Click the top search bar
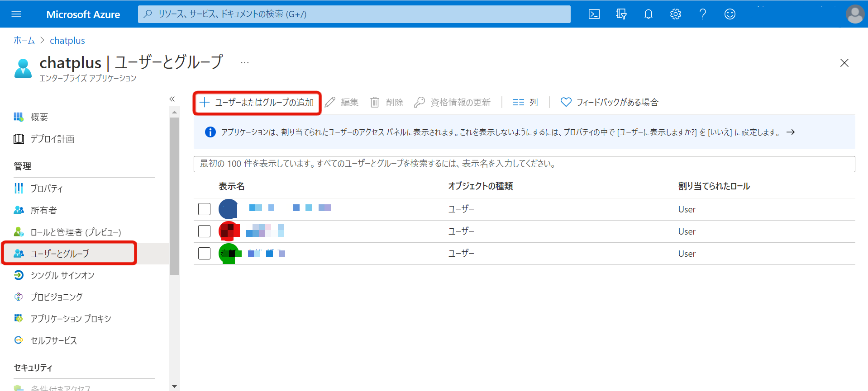This screenshot has width=868, height=391. pos(354,14)
